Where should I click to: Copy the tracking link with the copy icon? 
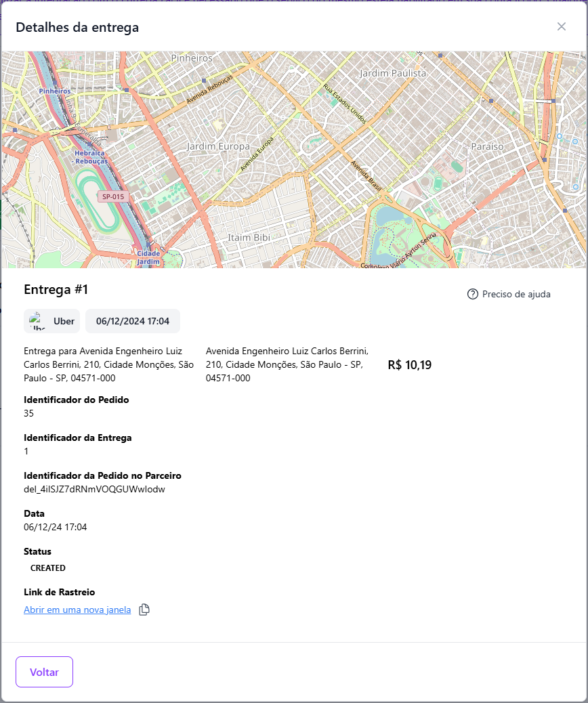(x=144, y=610)
